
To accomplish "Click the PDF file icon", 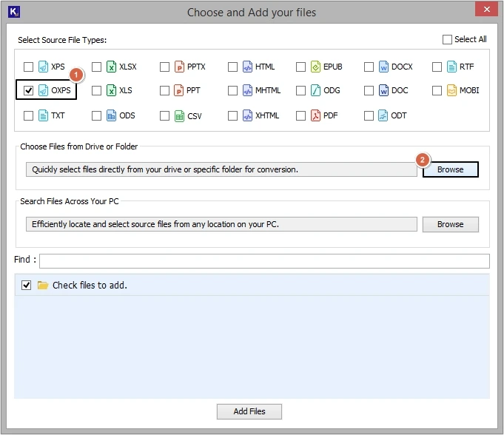I will [315, 115].
